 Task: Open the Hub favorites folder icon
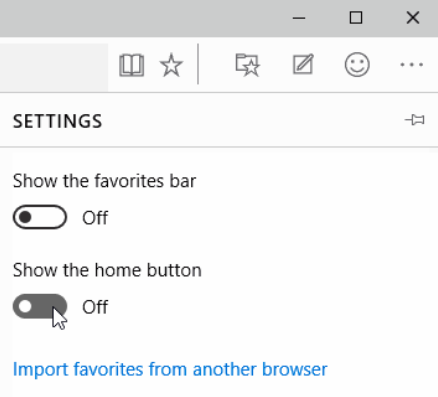(x=247, y=65)
